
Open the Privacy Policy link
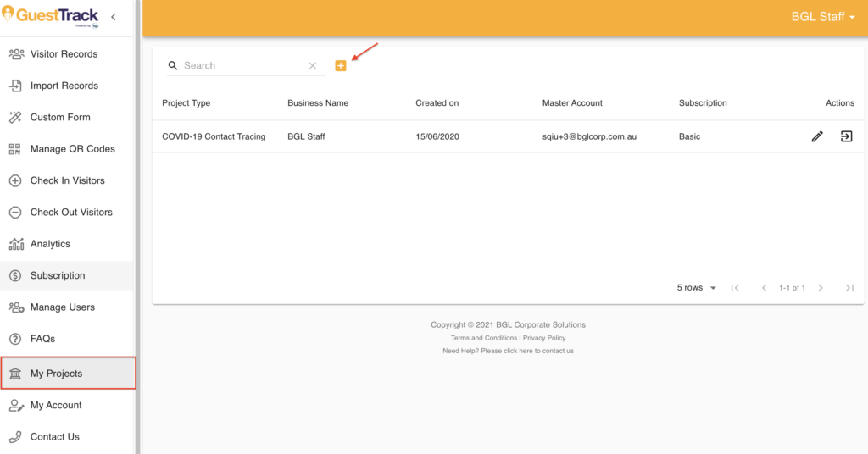pyautogui.click(x=544, y=338)
